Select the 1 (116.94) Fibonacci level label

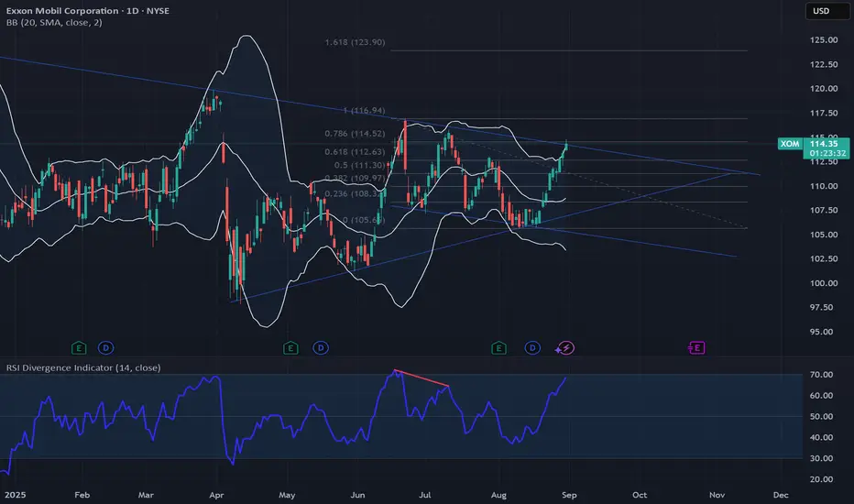(364, 111)
